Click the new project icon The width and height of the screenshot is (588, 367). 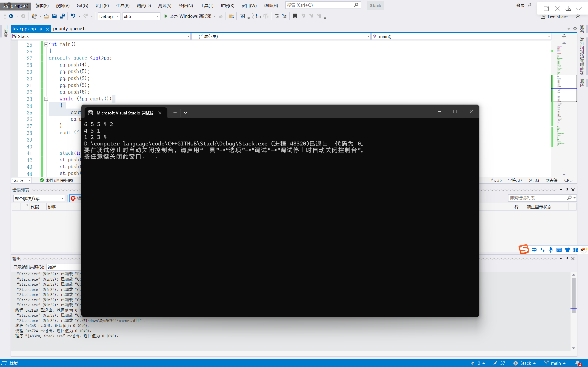coord(34,16)
